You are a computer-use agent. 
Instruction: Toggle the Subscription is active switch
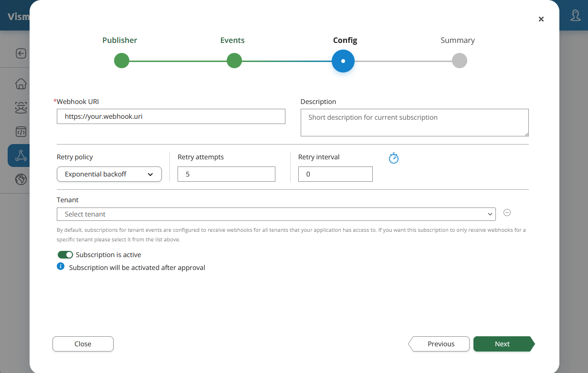65,255
